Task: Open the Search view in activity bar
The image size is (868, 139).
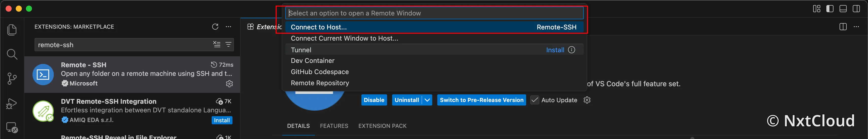Action: click(12, 54)
